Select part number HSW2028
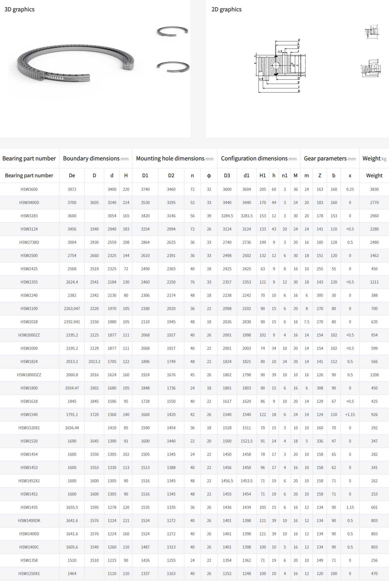389x588 pixels. click(29, 322)
